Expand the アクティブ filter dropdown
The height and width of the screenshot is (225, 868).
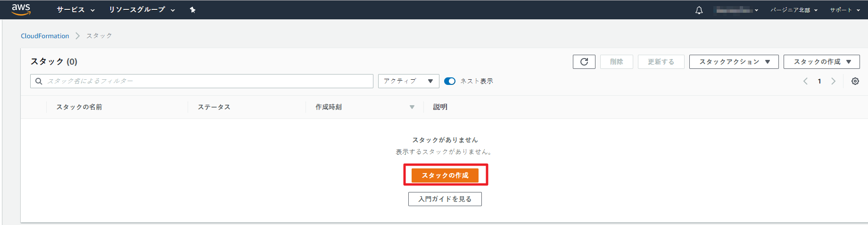point(408,81)
